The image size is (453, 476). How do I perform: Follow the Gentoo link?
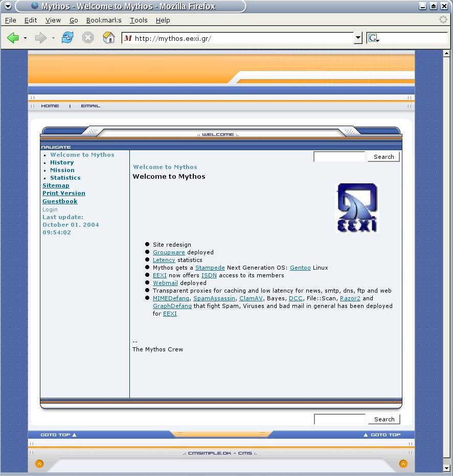(x=300, y=268)
